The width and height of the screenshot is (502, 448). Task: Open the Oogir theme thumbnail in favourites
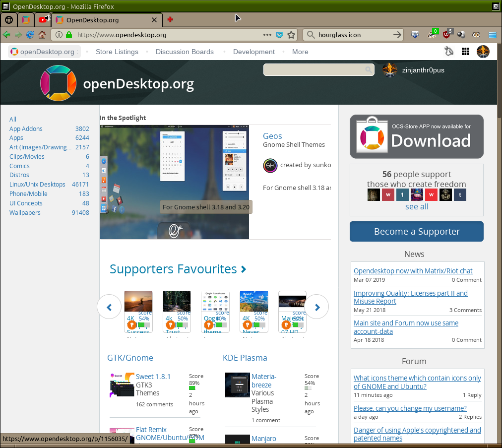pos(215,301)
